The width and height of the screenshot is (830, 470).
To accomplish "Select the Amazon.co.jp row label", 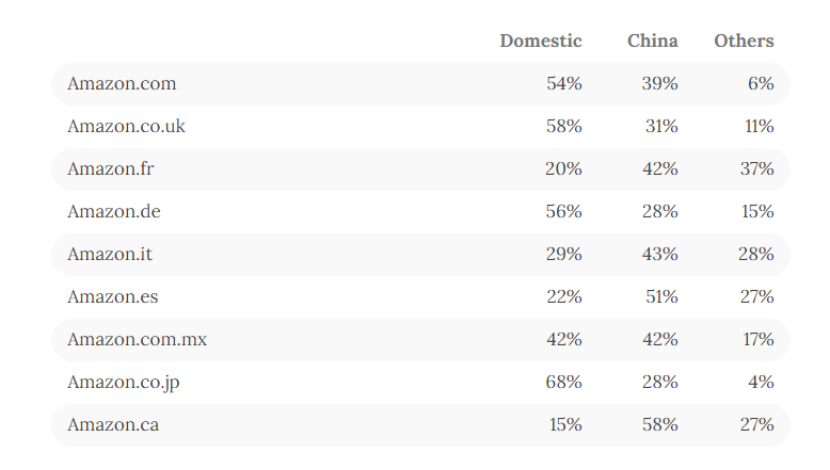I will click(123, 382).
